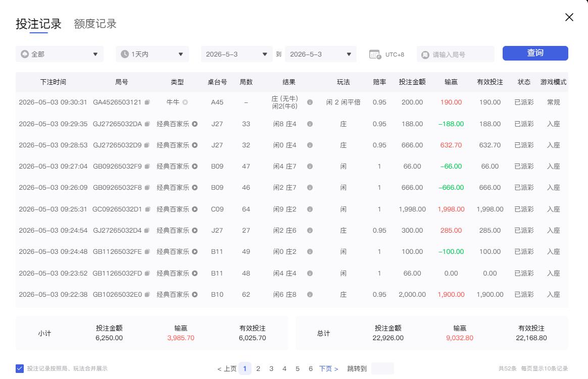
Task: Go to page 5
Action: point(298,368)
